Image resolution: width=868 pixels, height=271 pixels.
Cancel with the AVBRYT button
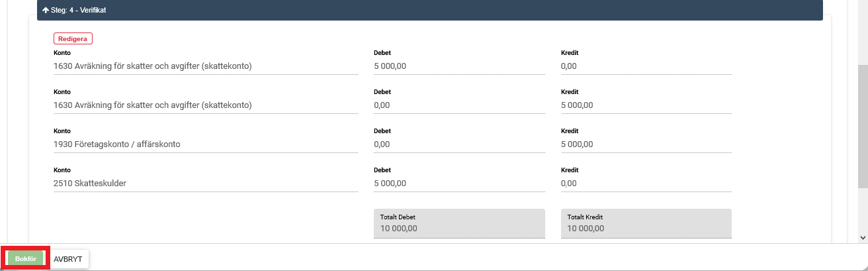[68, 259]
